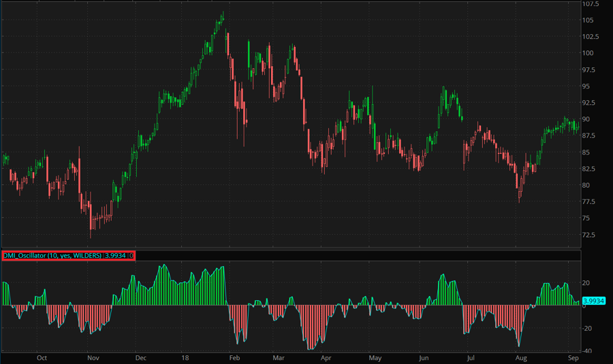Click the Aug label on the time axis
Screen dimensions: 613x364
[521, 357]
